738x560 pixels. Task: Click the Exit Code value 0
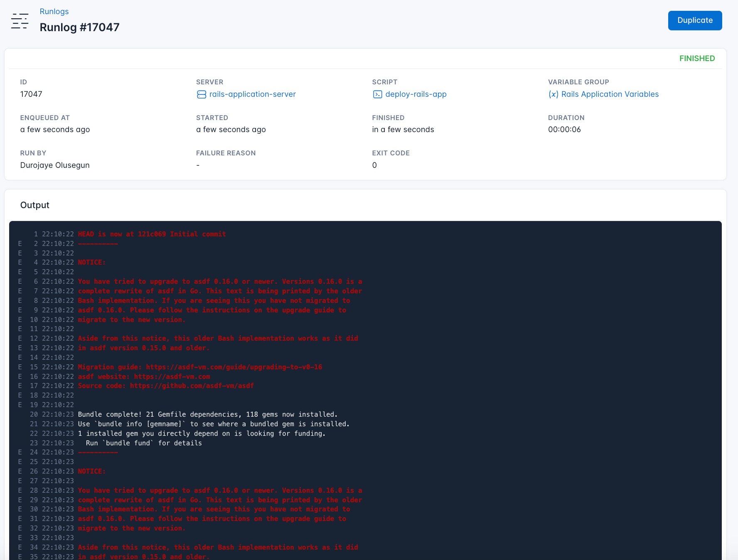(374, 165)
